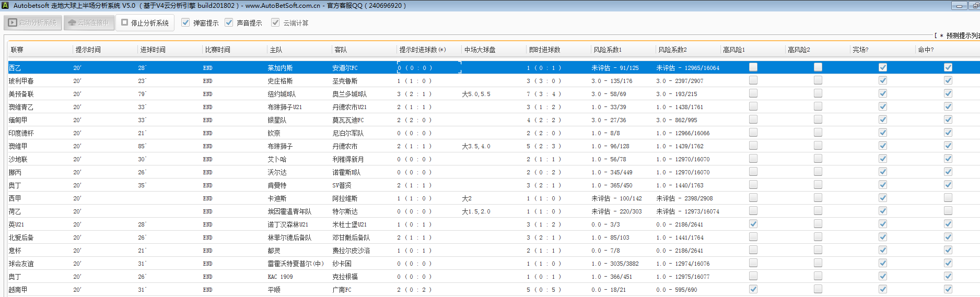Restore down the Autobetsoft window

(x=975, y=6)
